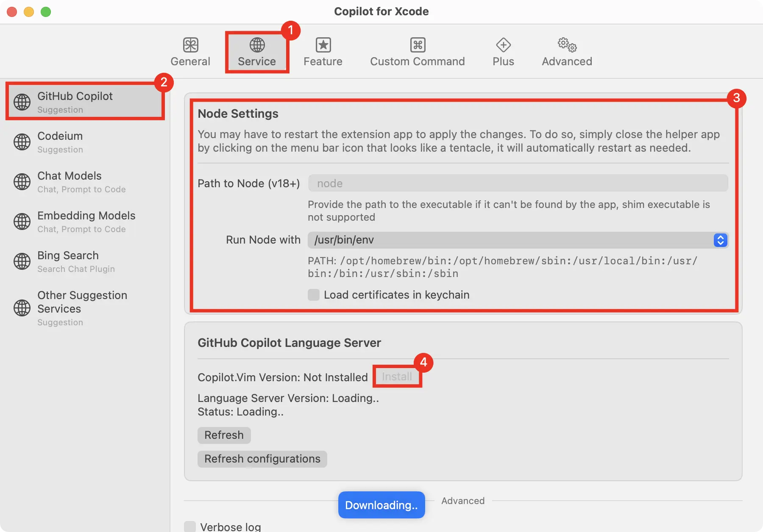Select Codeium in the sidebar
The height and width of the screenshot is (532, 763).
85,142
